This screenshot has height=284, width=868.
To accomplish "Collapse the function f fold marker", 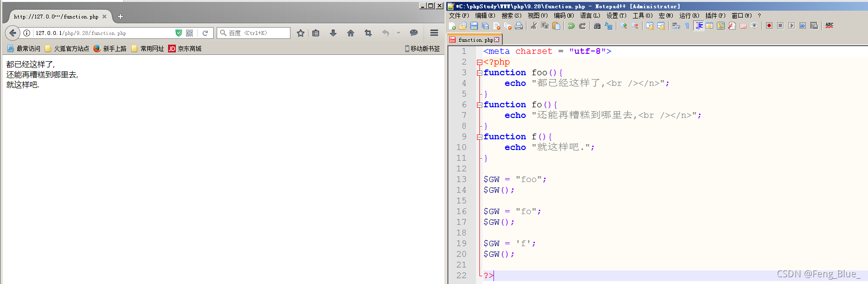I will (479, 137).
